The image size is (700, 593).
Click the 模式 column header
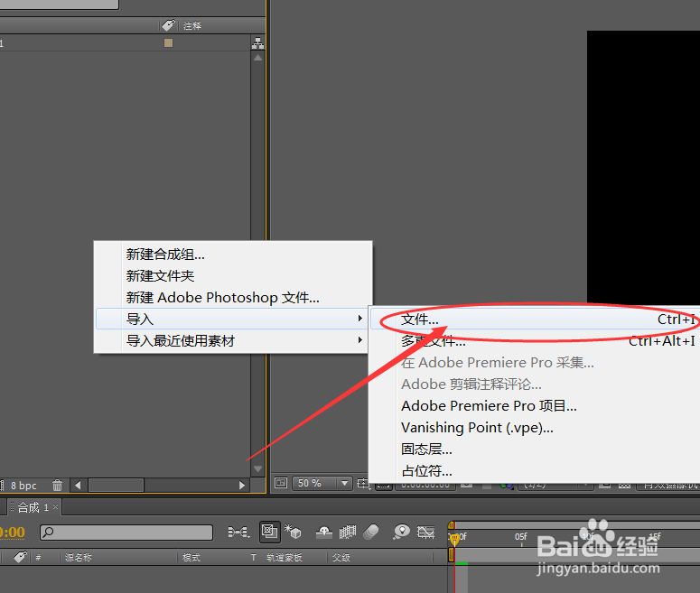pyautogui.click(x=191, y=557)
